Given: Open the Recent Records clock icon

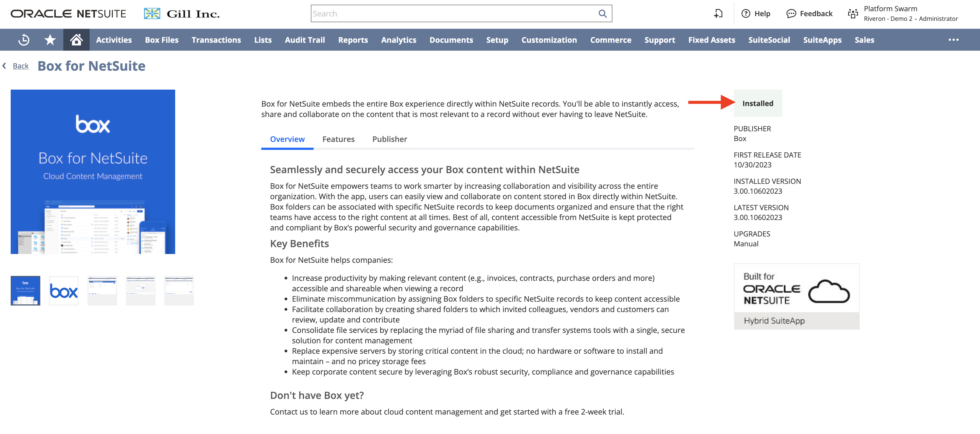Looking at the screenshot, I should tap(24, 40).
